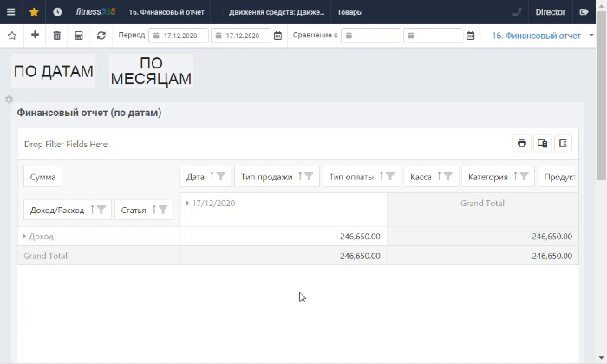Switch to the Движения средств tab
Image resolution: width=607 pixels, height=364 pixels.
277,12
